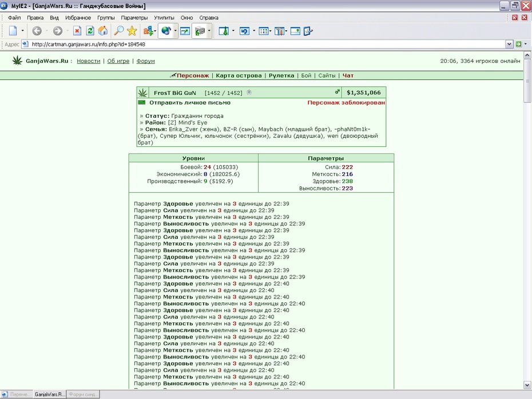
Task: Expand the New page dropdown arrow
Action: point(23,31)
